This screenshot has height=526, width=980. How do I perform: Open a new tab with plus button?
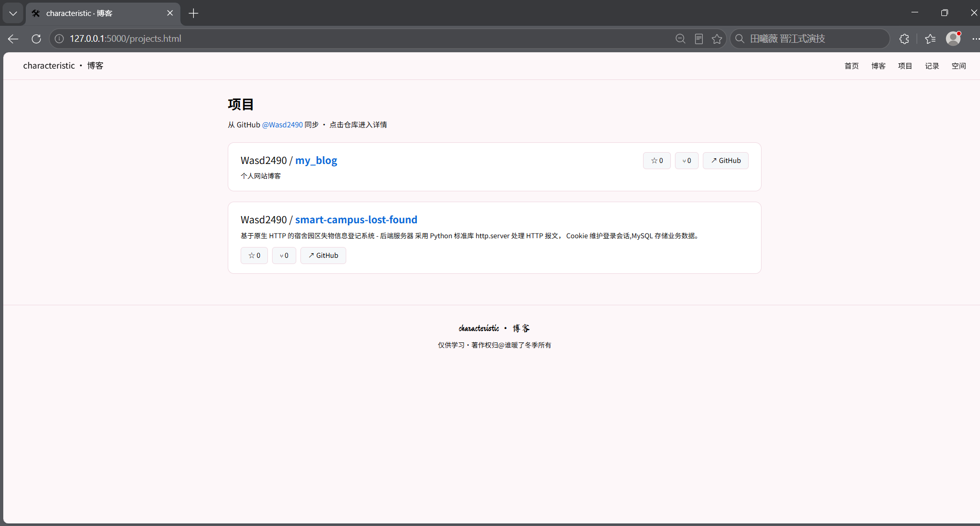(193, 13)
